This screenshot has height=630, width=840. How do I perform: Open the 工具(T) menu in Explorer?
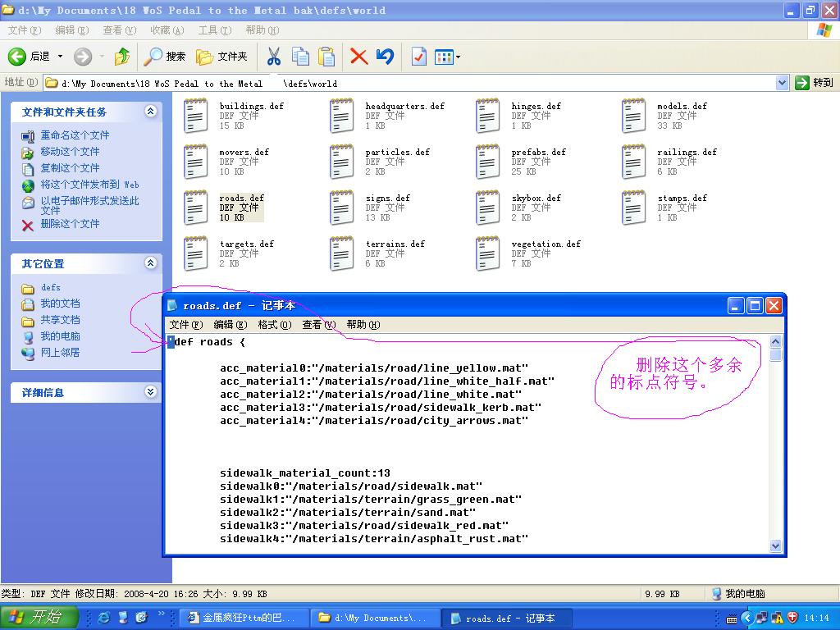[x=214, y=30]
